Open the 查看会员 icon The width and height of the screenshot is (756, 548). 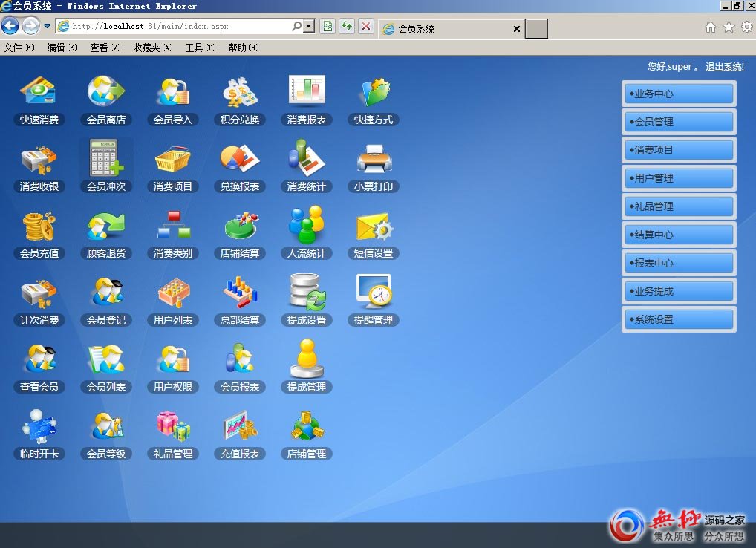39,368
